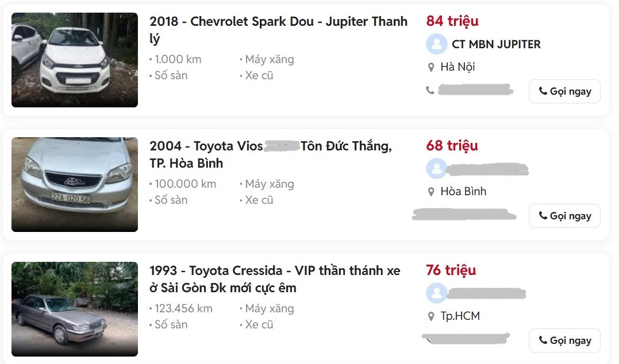Click the location pin icon beside Tp.HCM
Viewport: 619px width, 364px height.
(431, 316)
